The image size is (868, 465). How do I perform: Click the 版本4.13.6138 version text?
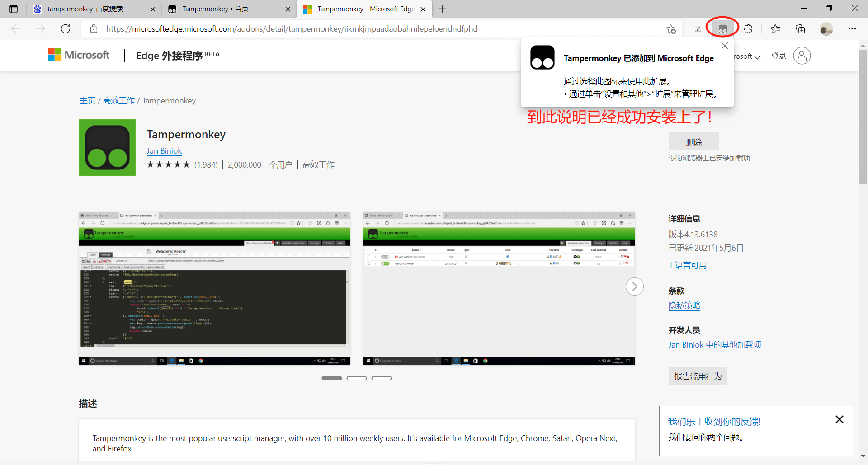click(x=693, y=234)
